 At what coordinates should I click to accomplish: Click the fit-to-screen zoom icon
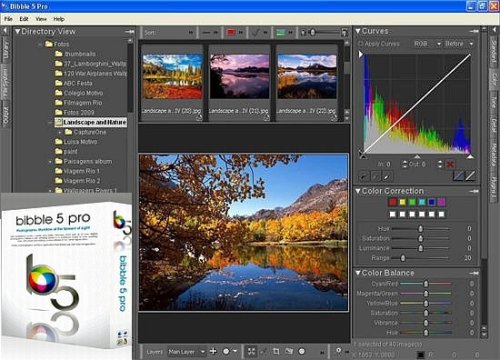[251, 351]
